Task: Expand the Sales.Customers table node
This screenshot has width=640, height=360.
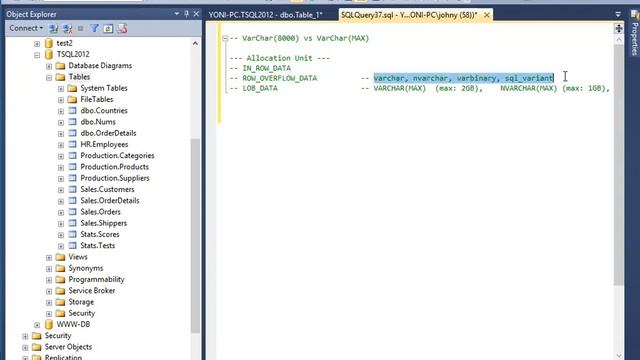Action: pos(61,190)
